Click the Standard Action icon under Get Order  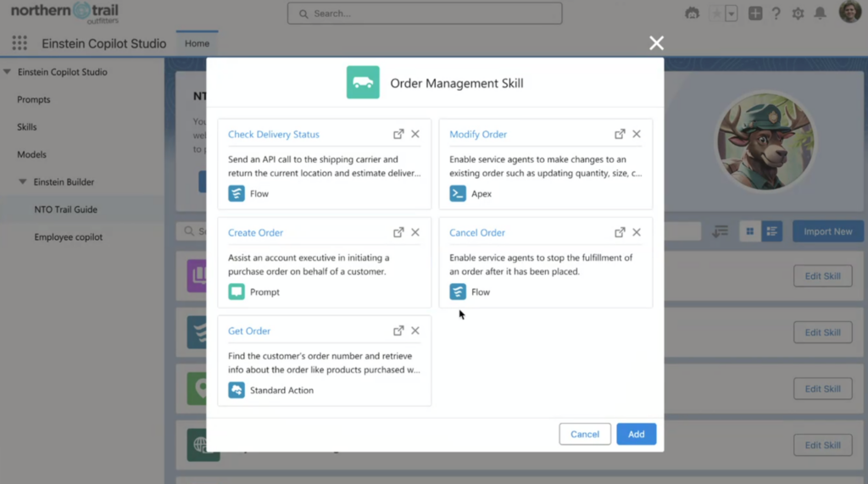point(236,390)
